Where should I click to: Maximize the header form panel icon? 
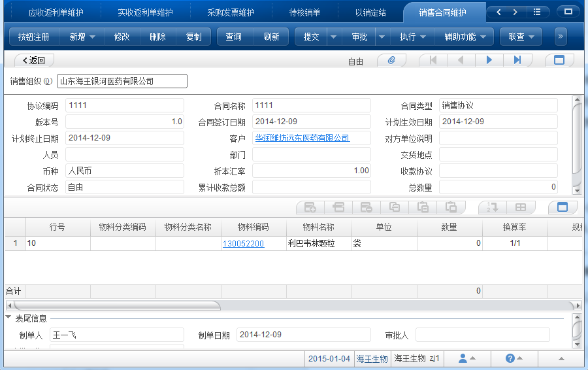(x=559, y=60)
